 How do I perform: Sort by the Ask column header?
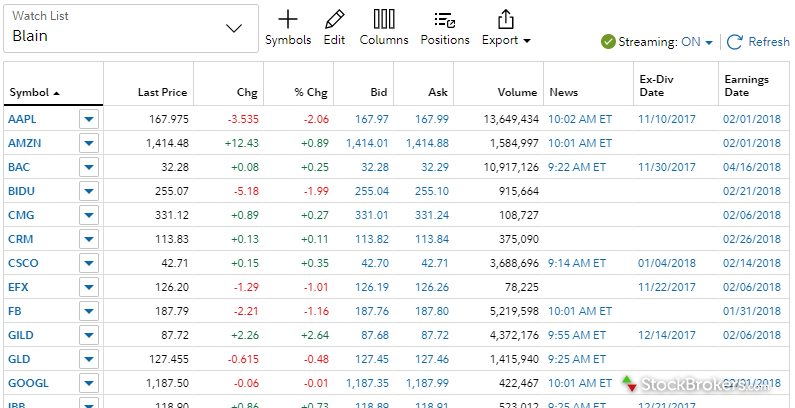click(438, 92)
